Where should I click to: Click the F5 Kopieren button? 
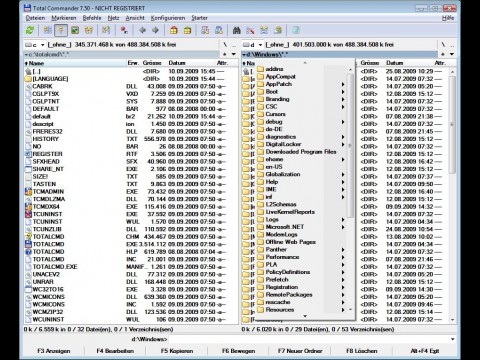tap(177, 351)
